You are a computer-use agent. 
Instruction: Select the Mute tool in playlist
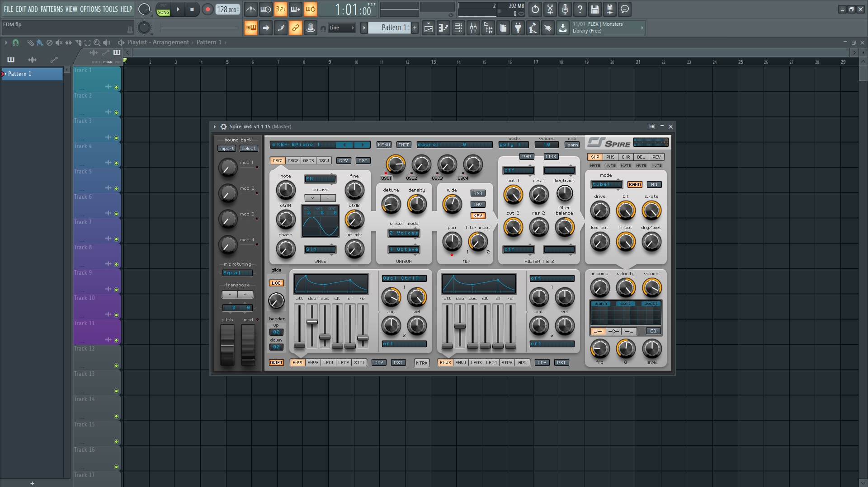(59, 42)
